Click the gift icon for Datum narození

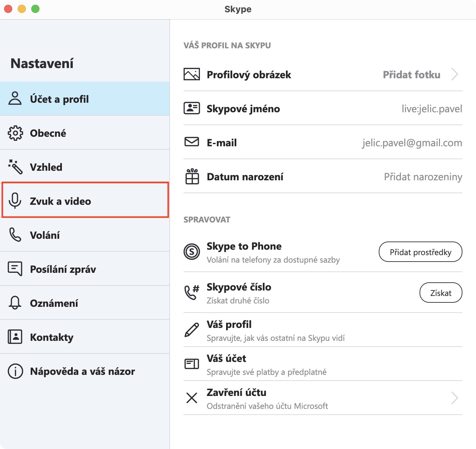pyautogui.click(x=192, y=177)
